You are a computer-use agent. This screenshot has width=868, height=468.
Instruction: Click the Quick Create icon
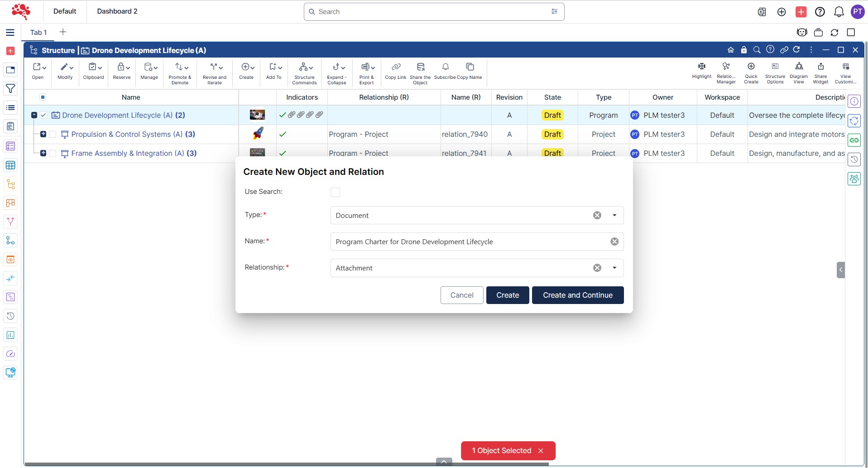[751, 67]
